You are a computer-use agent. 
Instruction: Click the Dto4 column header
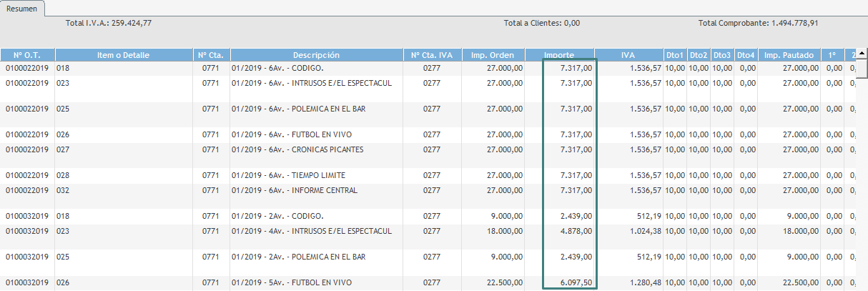click(x=746, y=55)
